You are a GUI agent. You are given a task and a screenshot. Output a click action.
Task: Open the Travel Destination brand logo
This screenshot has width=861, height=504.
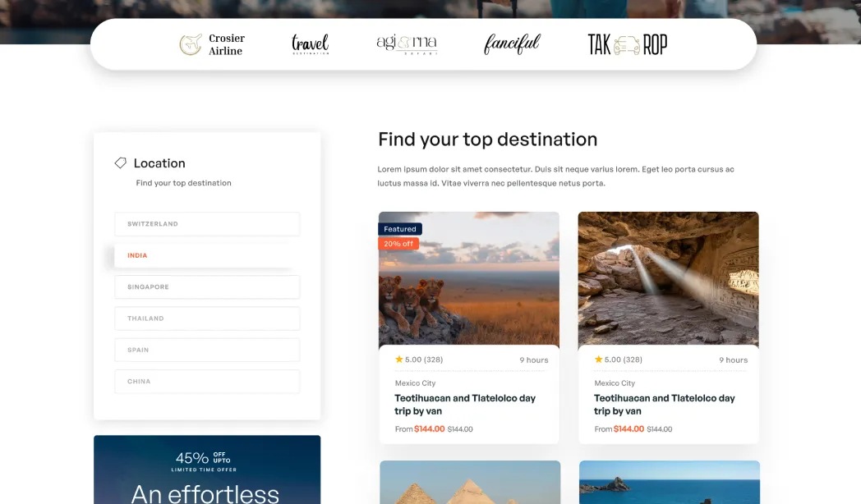pyautogui.click(x=311, y=44)
